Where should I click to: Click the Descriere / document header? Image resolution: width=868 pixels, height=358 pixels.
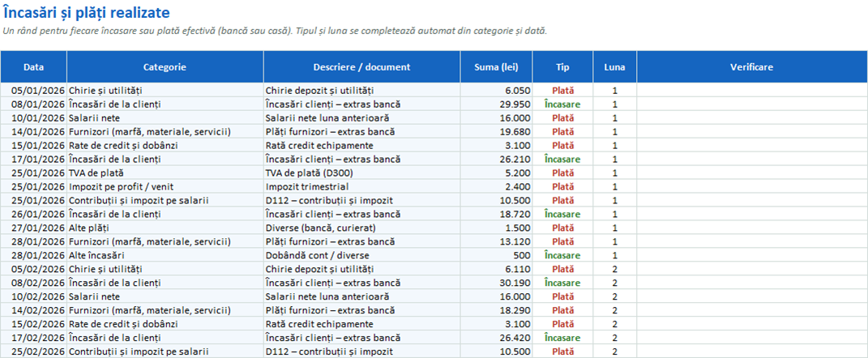click(x=362, y=67)
